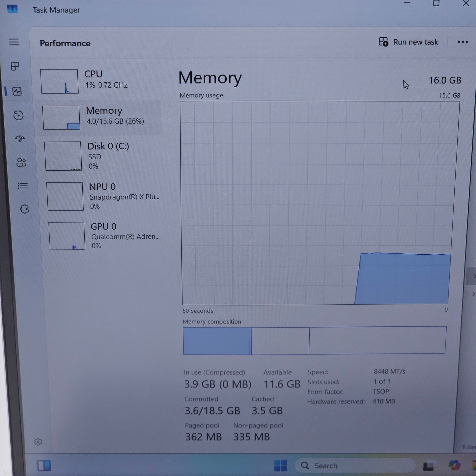Open the Services page puzzle icon
The width and height of the screenshot is (476, 476).
(x=24, y=209)
